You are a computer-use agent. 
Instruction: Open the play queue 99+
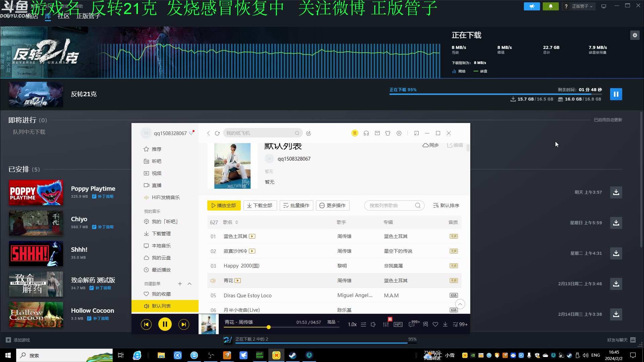click(460, 324)
